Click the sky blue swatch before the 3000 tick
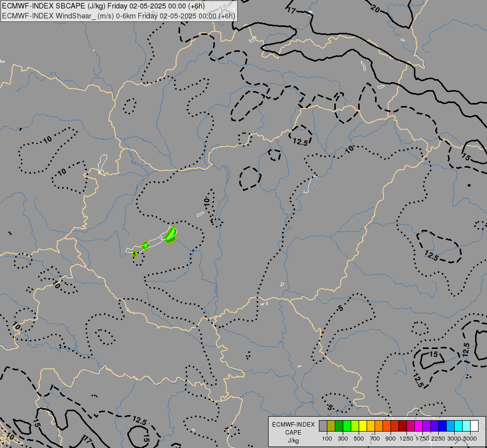Image resolution: width=487 pixels, height=448 pixels. (x=451, y=426)
